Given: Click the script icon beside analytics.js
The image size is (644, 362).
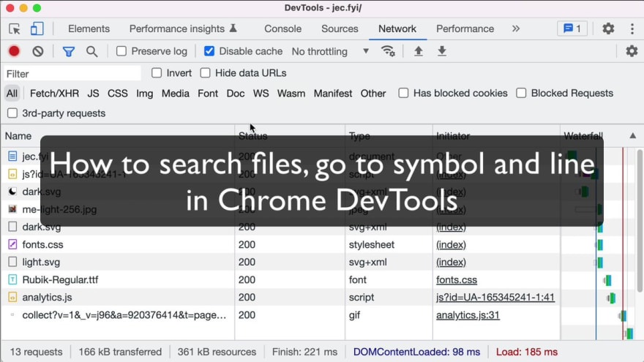Looking at the screenshot, I should [x=12, y=298].
